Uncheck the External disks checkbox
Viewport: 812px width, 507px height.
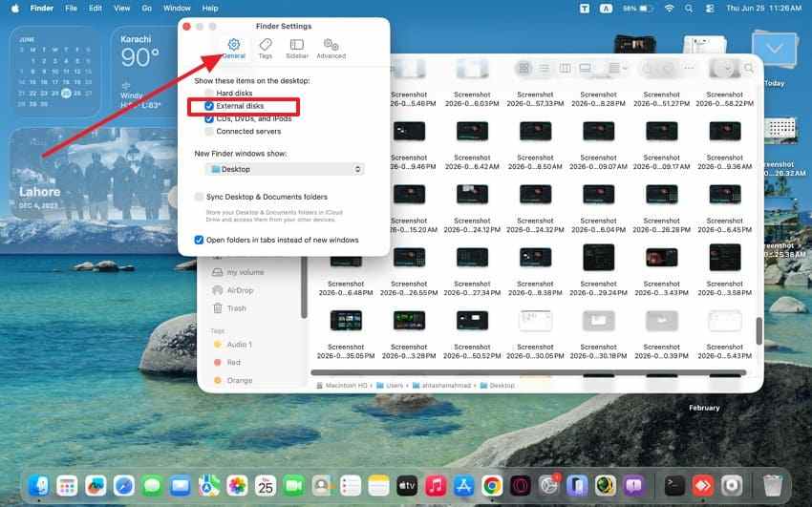[x=208, y=106]
